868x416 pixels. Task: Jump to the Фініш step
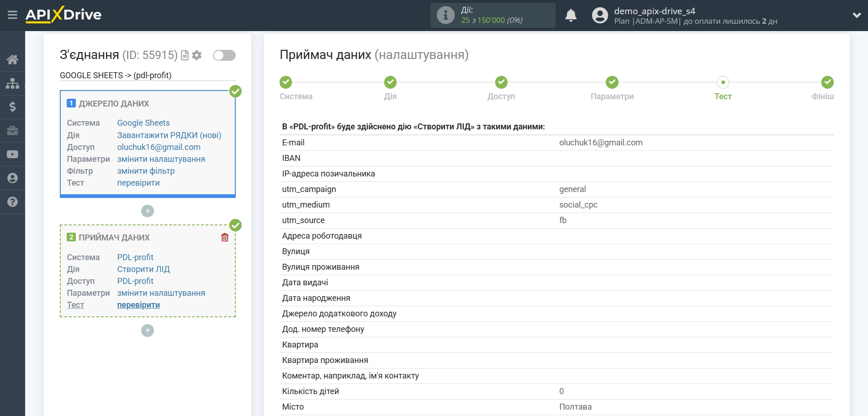point(827,83)
